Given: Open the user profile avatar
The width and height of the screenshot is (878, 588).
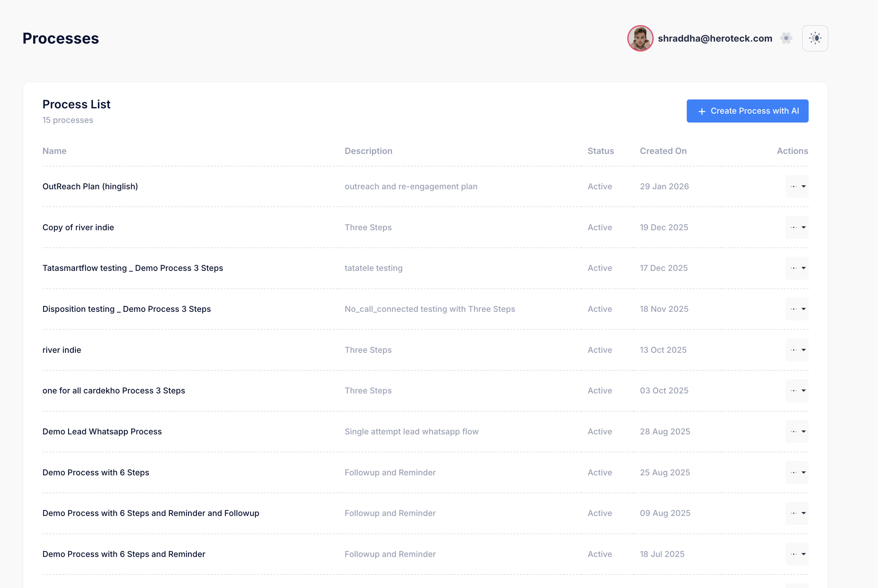Looking at the screenshot, I should coord(640,38).
